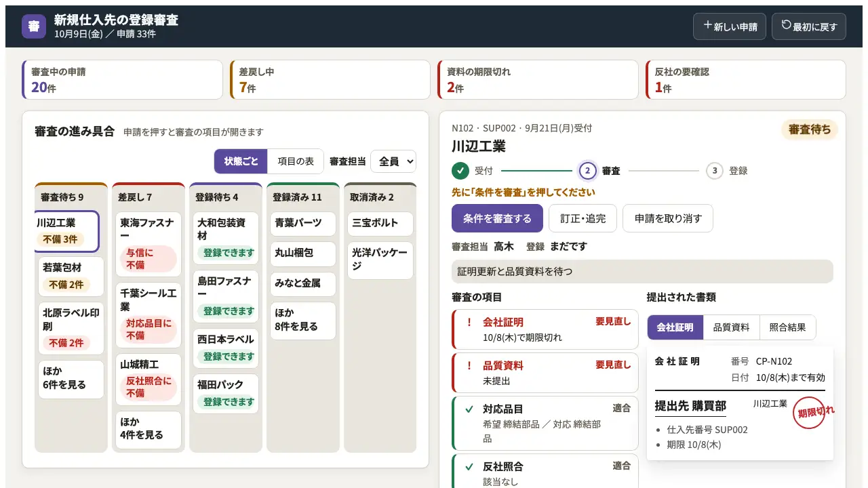
Task: Open the 福田パック application card
Action: pos(226,393)
